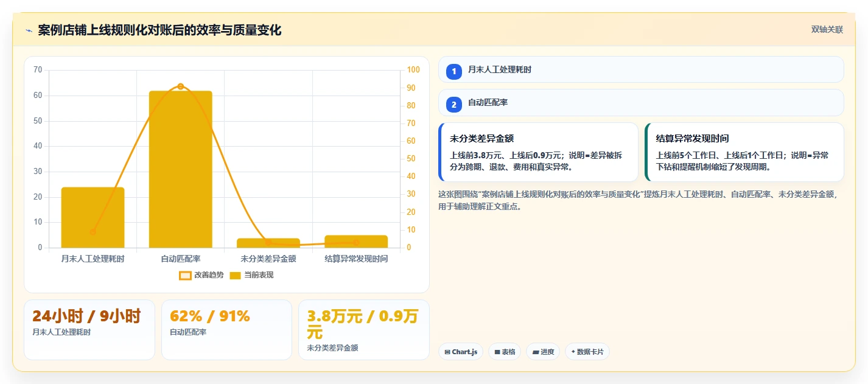This screenshot has height=384, width=868.
Task: Click the x-axis label 结算异常发现时间
Action: pyautogui.click(x=356, y=259)
